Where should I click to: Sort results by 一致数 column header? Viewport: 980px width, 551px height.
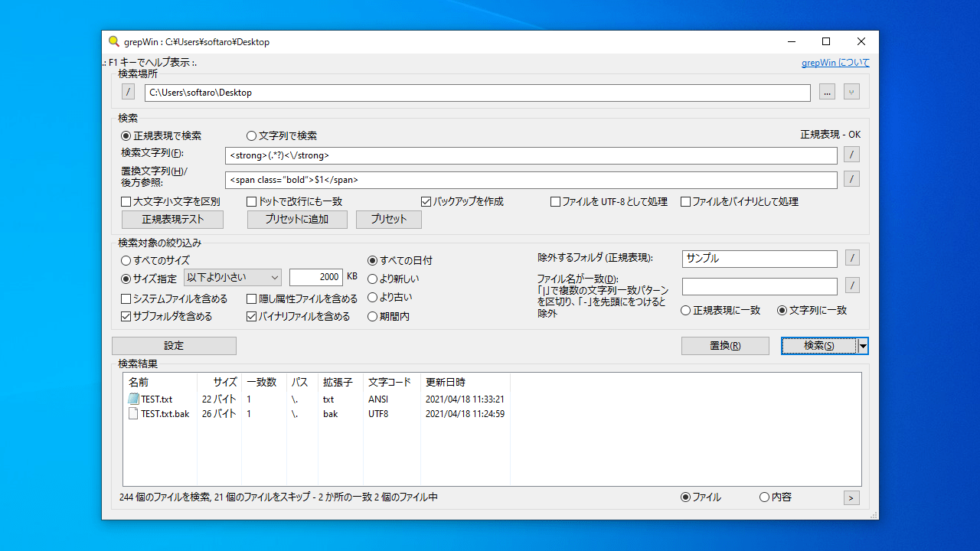tap(264, 382)
